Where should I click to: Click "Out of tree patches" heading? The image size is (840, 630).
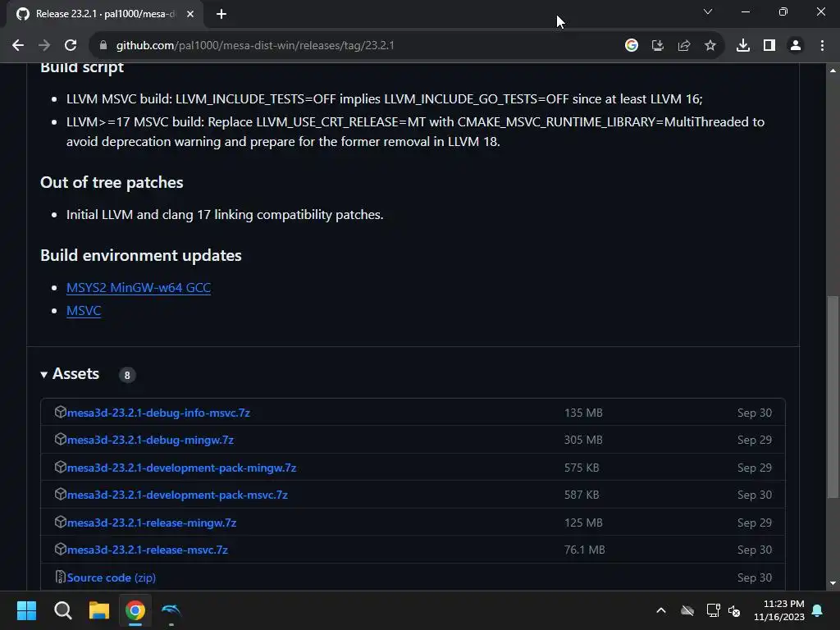pyautogui.click(x=112, y=183)
